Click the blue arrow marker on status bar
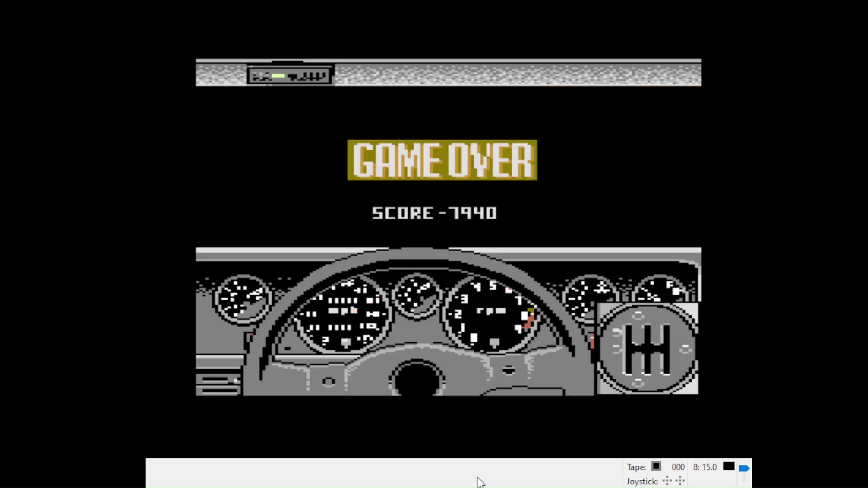This screenshot has height=488, width=868. click(744, 467)
